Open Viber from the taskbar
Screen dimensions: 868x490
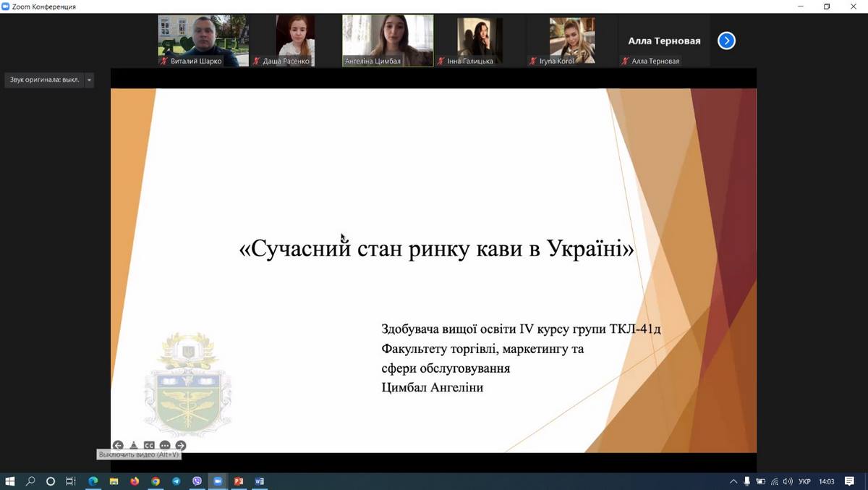coord(197,481)
